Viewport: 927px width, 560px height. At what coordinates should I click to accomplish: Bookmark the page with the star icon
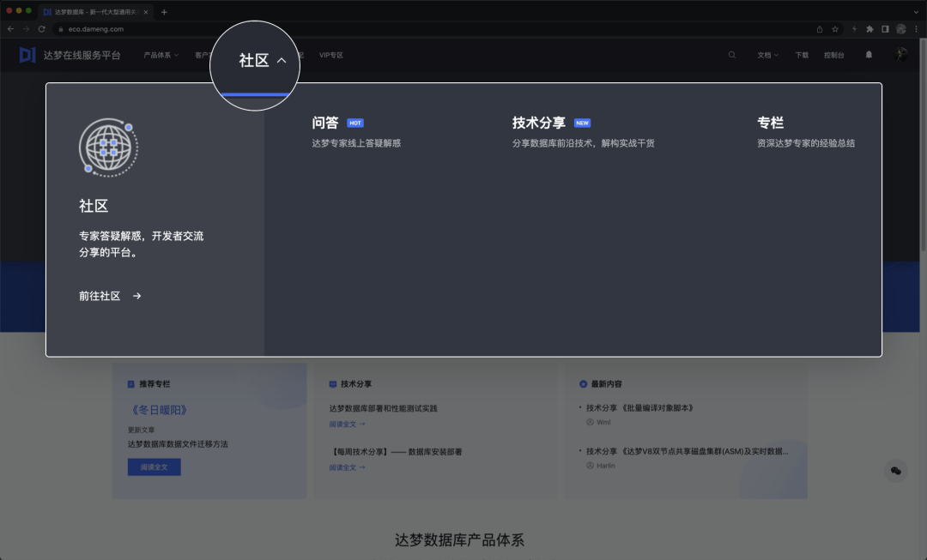coord(835,29)
